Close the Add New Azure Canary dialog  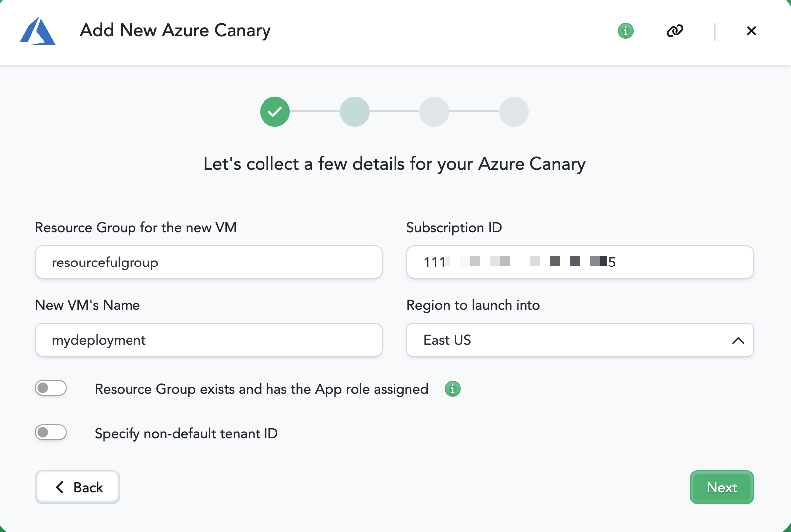tap(751, 31)
